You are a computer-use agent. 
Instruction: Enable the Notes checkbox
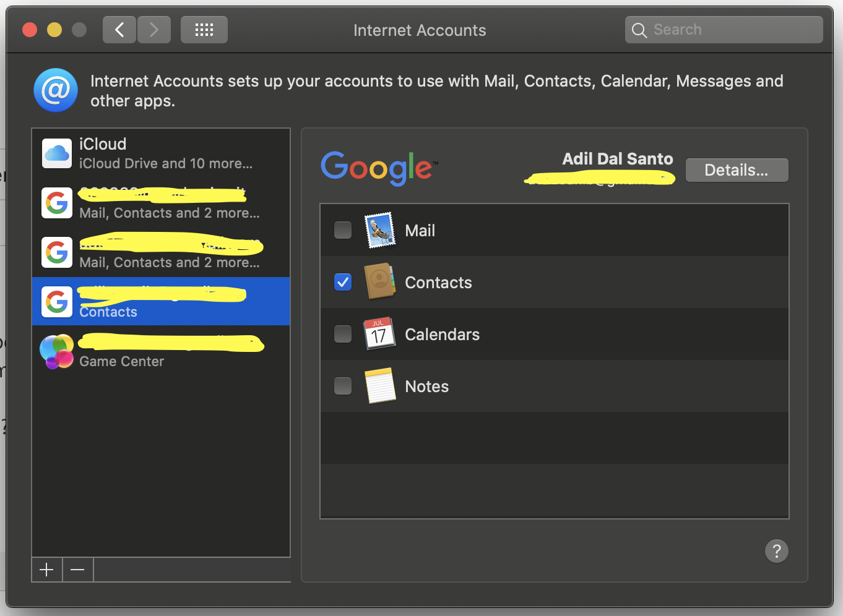(343, 386)
